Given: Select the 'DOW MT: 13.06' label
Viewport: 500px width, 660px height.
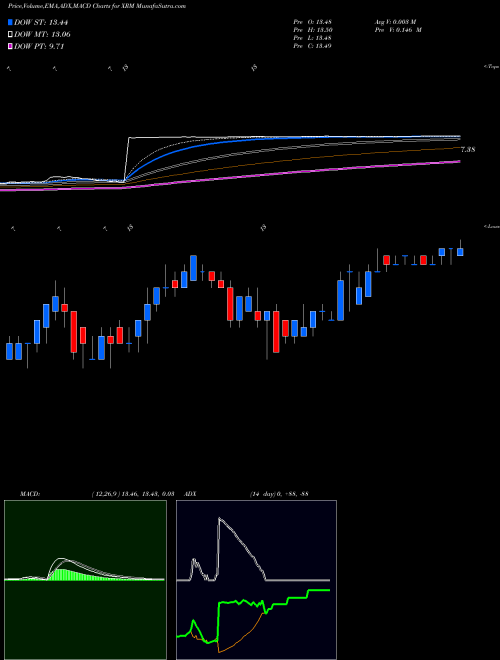Looking at the screenshot, I should click(42, 35).
